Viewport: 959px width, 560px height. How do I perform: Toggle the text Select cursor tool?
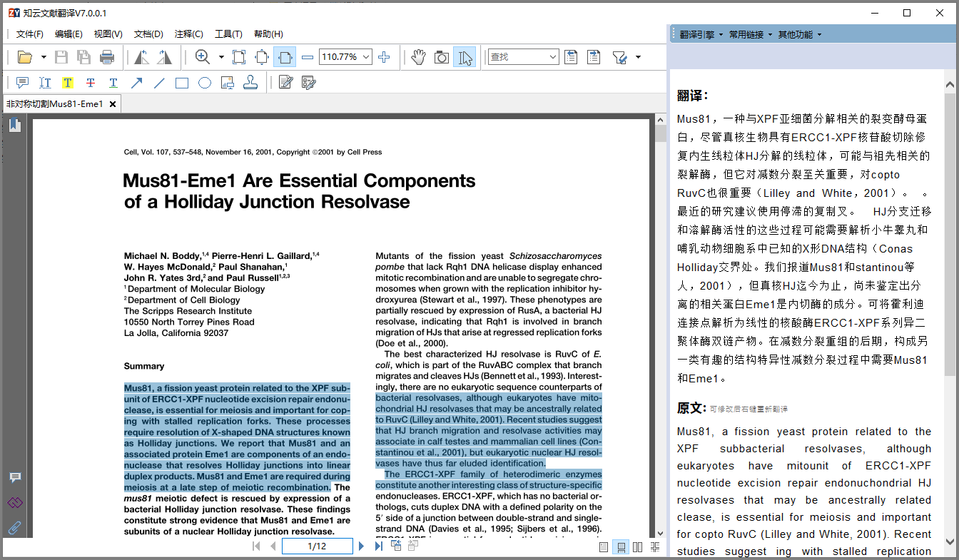click(465, 57)
